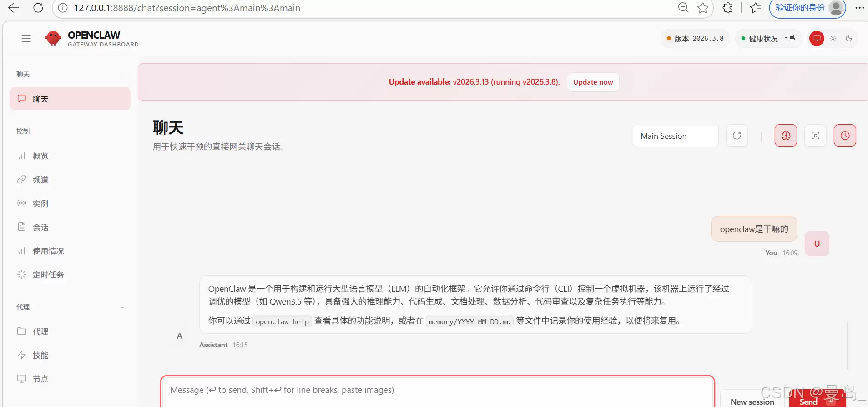Click the hamburger menu icon to collapse sidebar
This screenshot has height=407, width=868.
26,39
